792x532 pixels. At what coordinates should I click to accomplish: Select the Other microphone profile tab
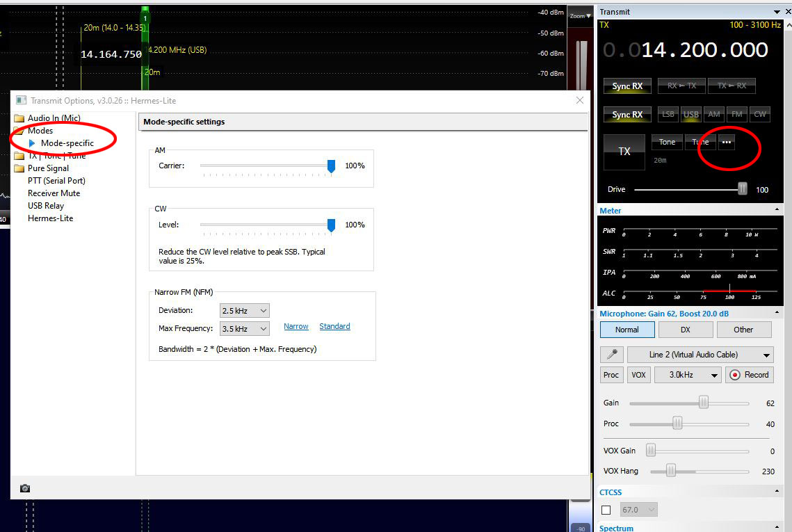click(x=743, y=330)
